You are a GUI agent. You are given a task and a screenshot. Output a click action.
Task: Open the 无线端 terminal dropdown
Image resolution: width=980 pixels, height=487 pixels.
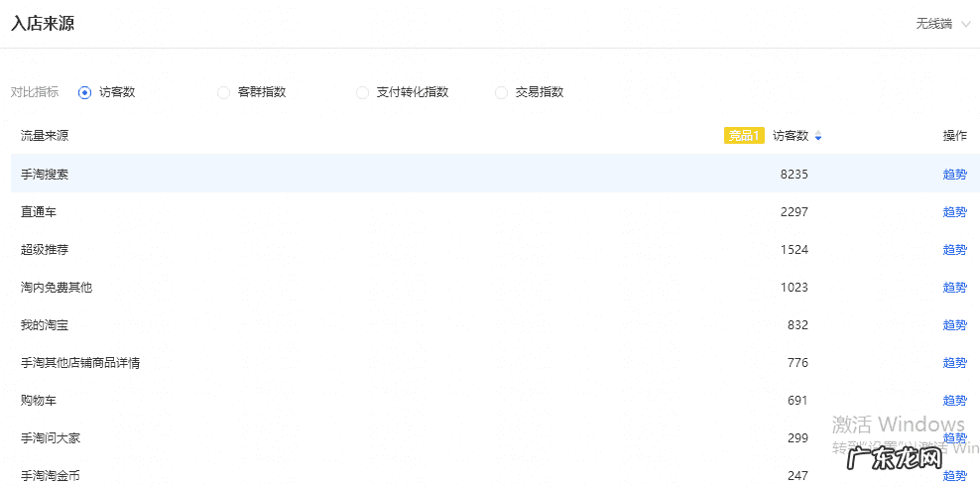[x=942, y=24]
